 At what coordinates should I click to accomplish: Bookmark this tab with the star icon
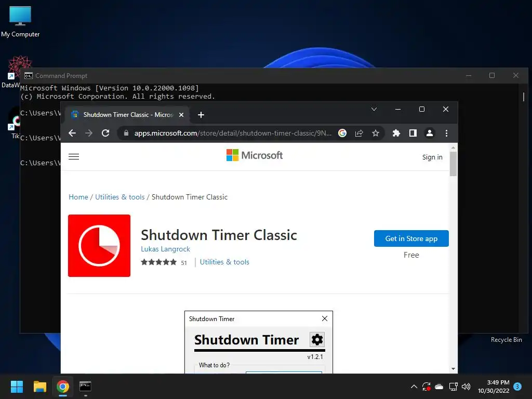tap(376, 133)
